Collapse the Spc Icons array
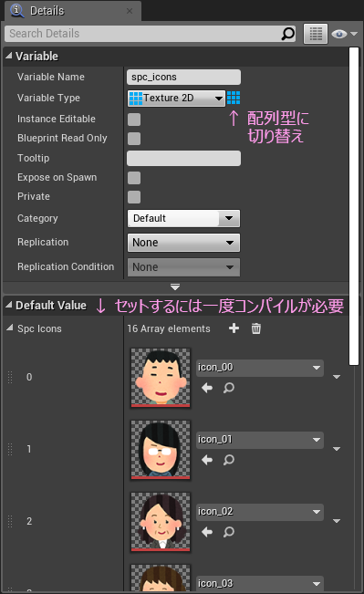 [10, 328]
